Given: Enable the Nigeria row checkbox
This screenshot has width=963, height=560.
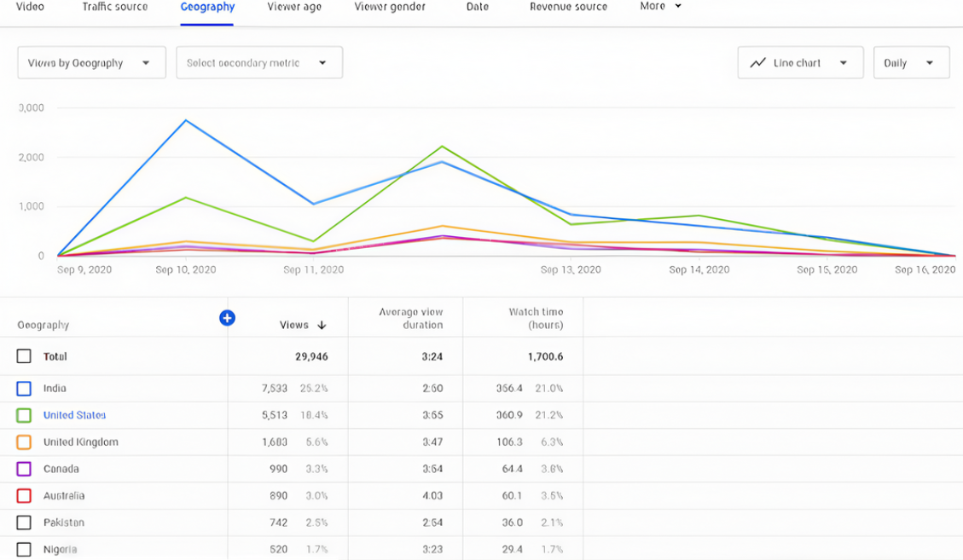Looking at the screenshot, I should click(x=24, y=549).
